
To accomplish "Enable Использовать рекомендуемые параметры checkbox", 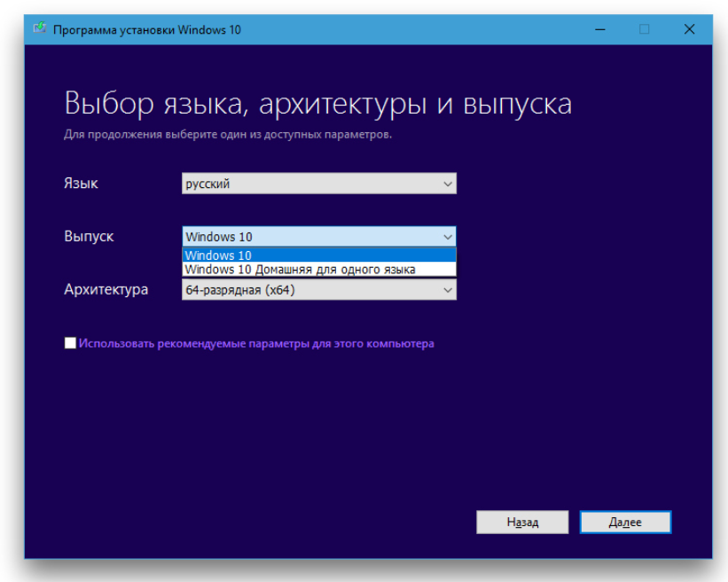I will pyautogui.click(x=70, y=343).
